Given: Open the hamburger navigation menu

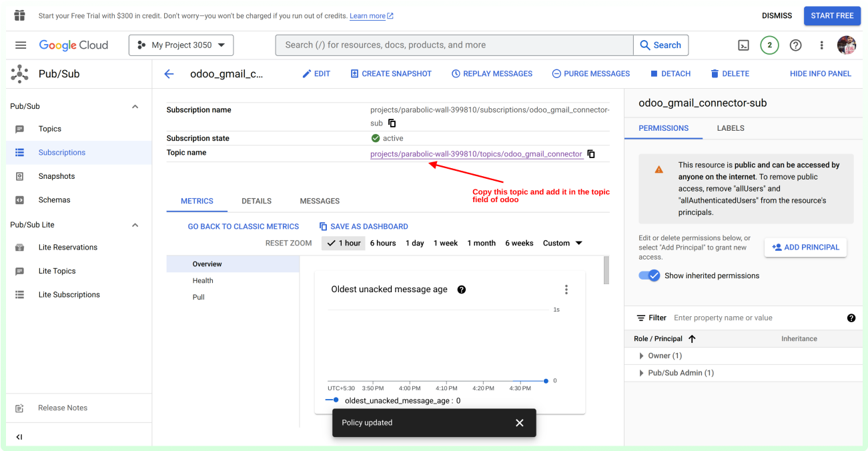Looking at the screenshot, I should tap(21, 45).
